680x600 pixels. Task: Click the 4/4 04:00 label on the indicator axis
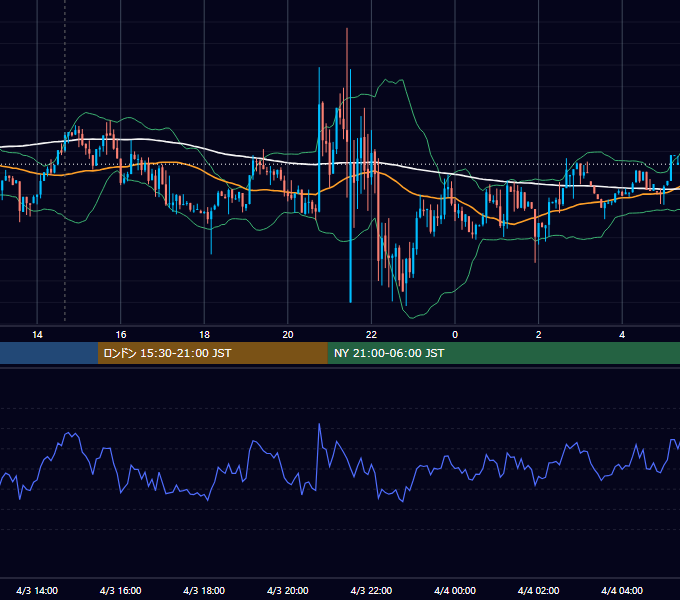click(x=622, y=590)
